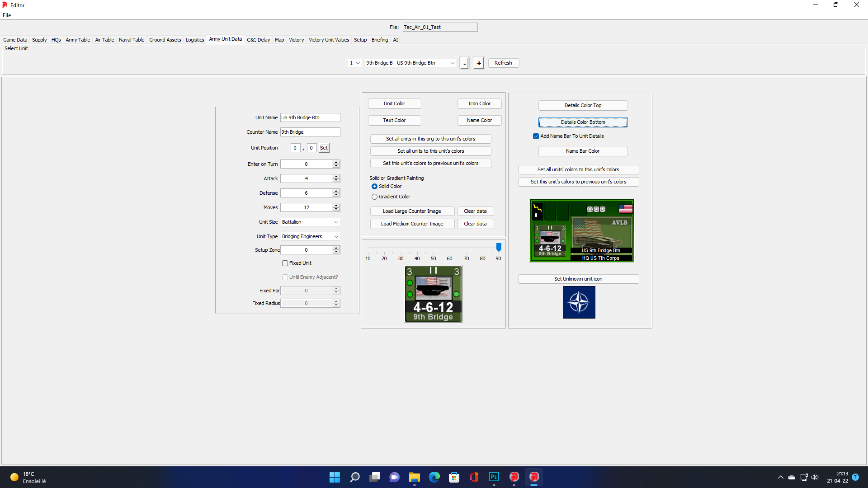The height and width of the screenshot is (488, 868).
Task: Open the Chat app in taskbar
Action: (x=395, y=477)
